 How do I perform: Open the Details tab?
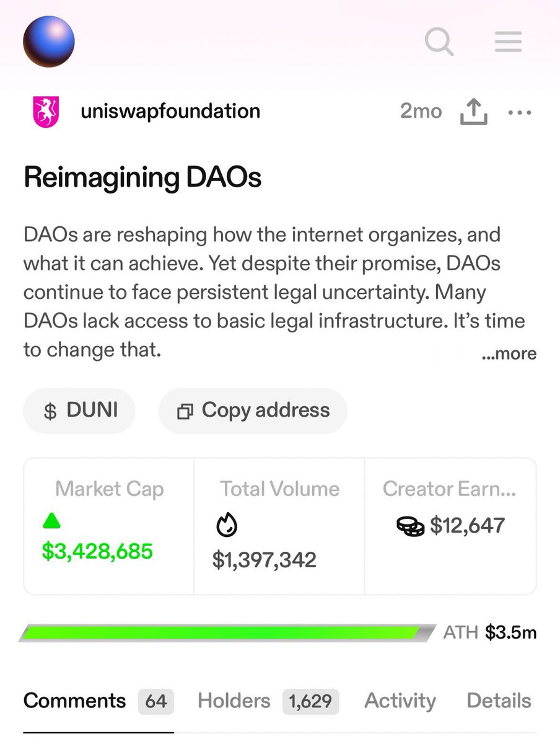tap(499, 701)
